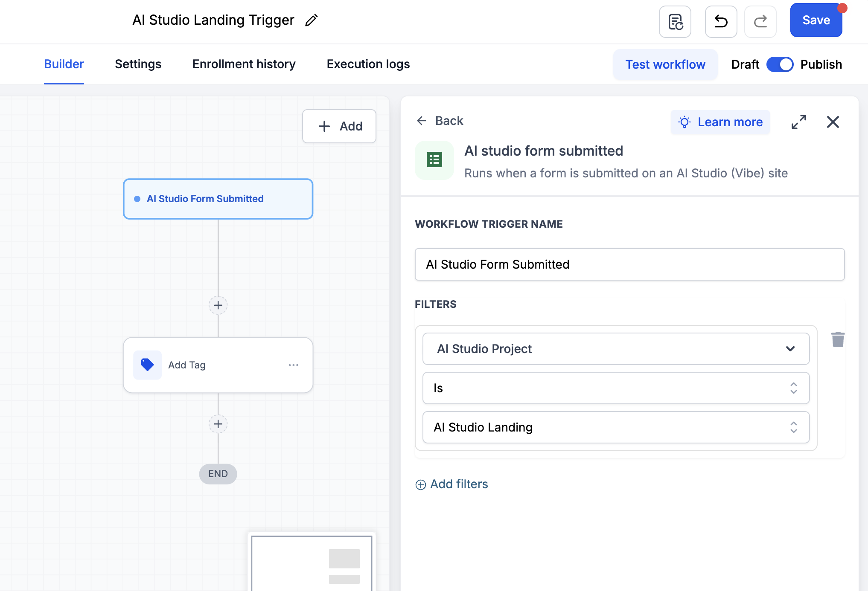Click the workflow trigger name field
The width and height of the screenshot is (868, 591).
point(629,264)
